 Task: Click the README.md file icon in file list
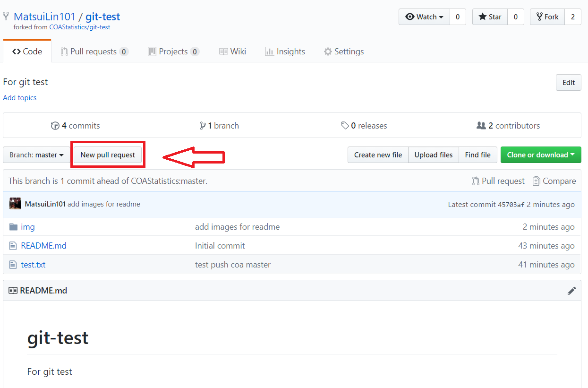pos(13,246)
